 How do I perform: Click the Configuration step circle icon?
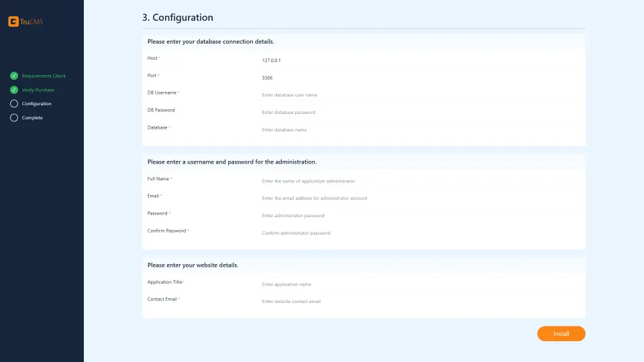click(x=14, y=103)
